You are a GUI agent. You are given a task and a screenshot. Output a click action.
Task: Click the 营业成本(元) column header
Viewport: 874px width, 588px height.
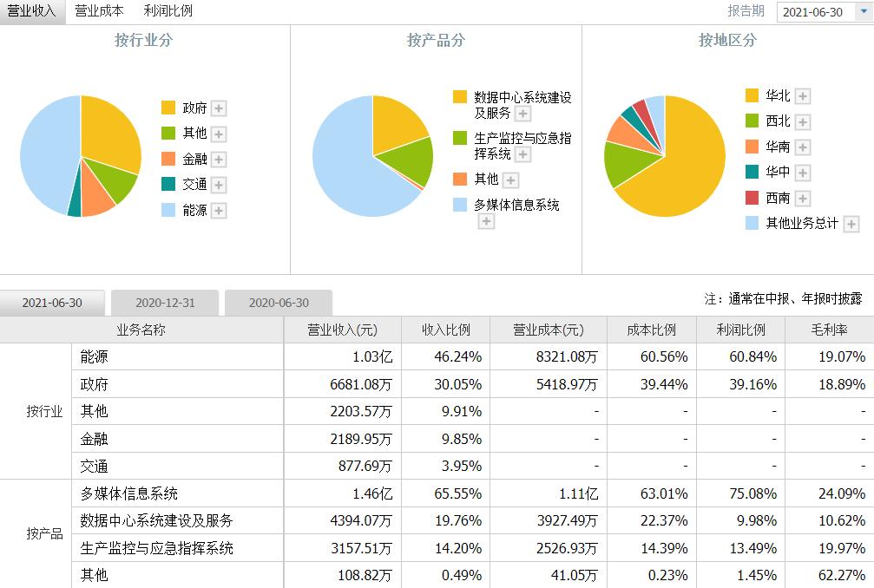point(549,330)
